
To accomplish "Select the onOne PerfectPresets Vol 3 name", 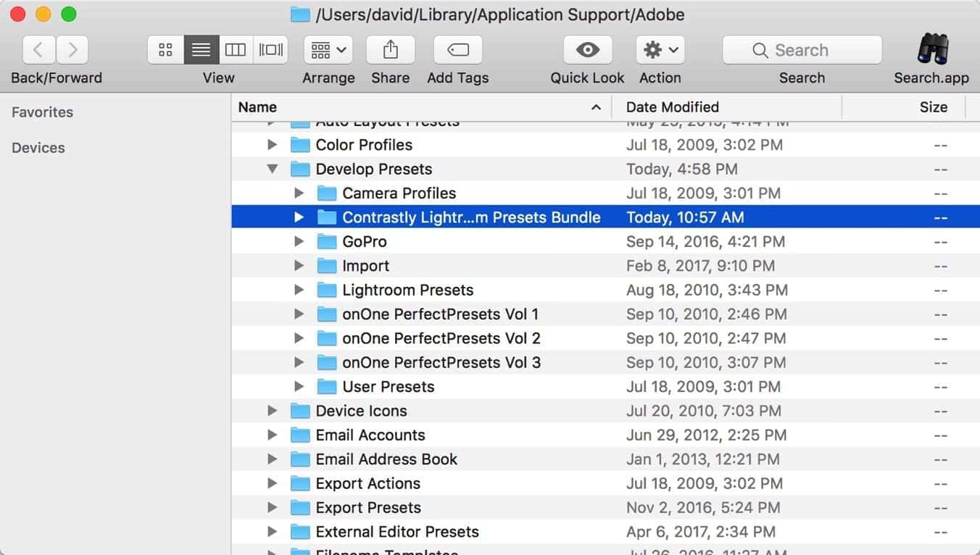I will coord(441,362).
